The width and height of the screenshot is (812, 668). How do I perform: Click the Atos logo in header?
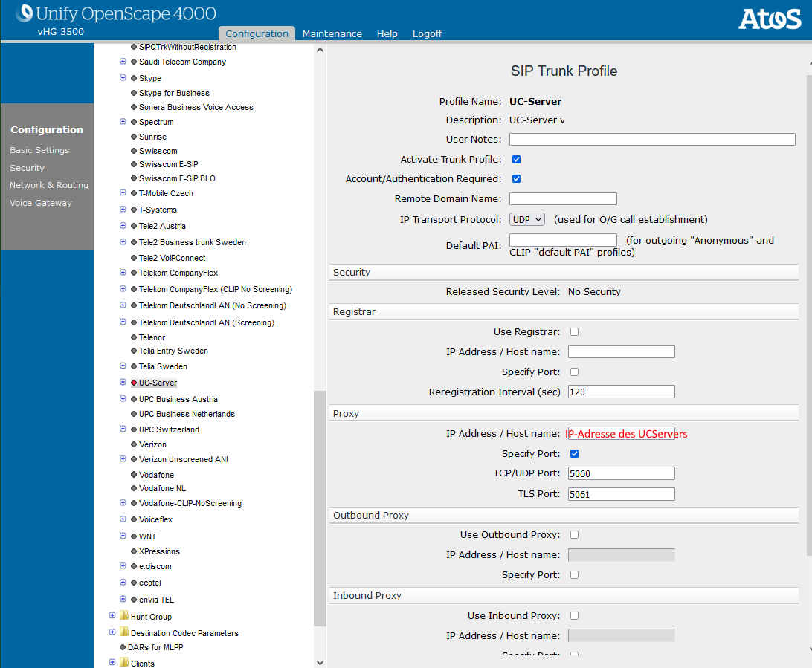click(770, 19)
